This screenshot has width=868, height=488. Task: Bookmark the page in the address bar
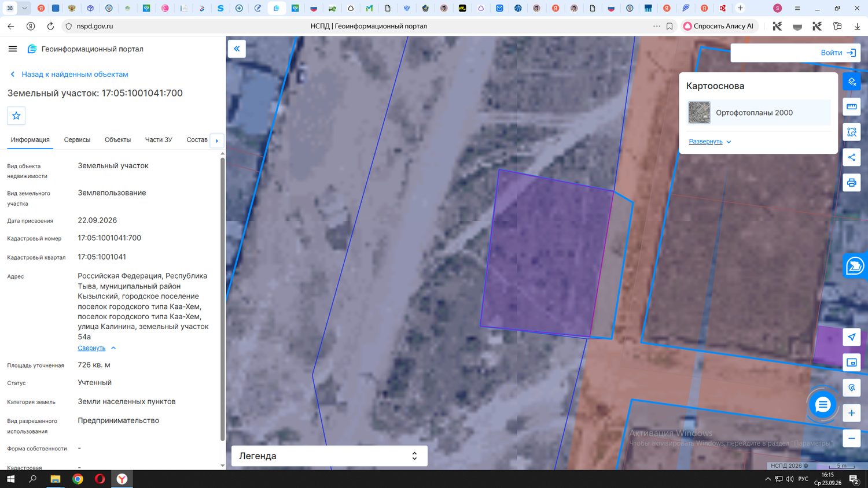[670, 26]
